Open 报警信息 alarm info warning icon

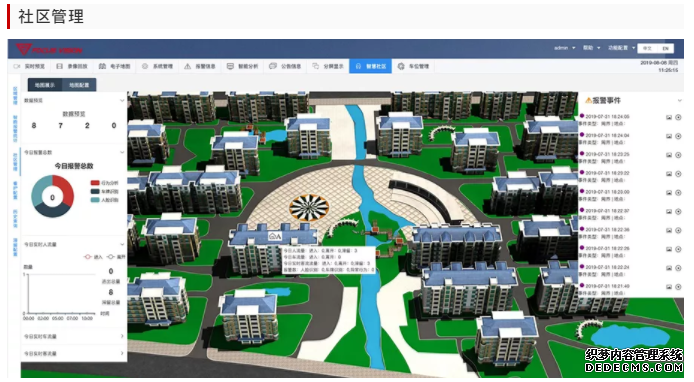pyautogui.click(x=188, y=66)
